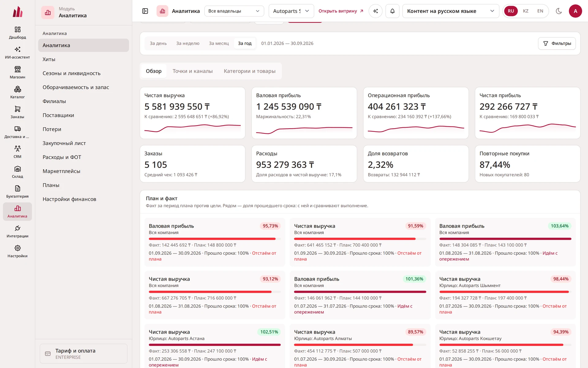Open Потери menu item
Image resolution: width=588 pixels, height=368 pixels.
click(x=84, y=129)
